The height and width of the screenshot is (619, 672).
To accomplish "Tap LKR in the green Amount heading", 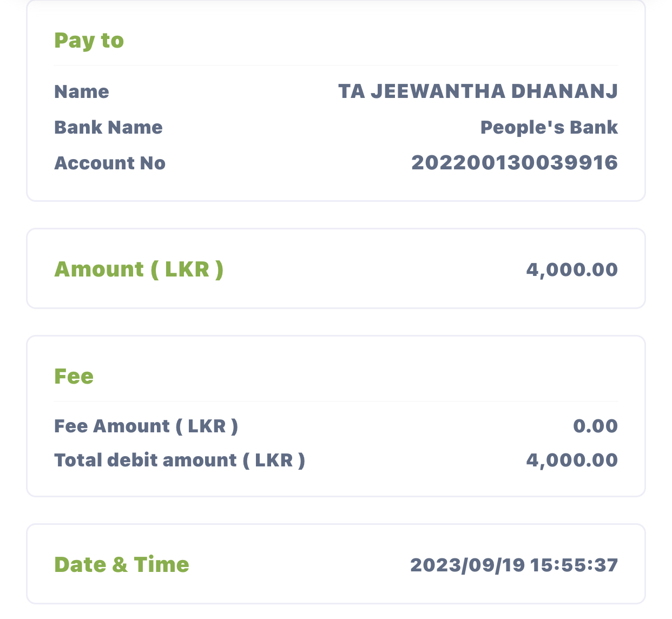I will click(187, 269).
